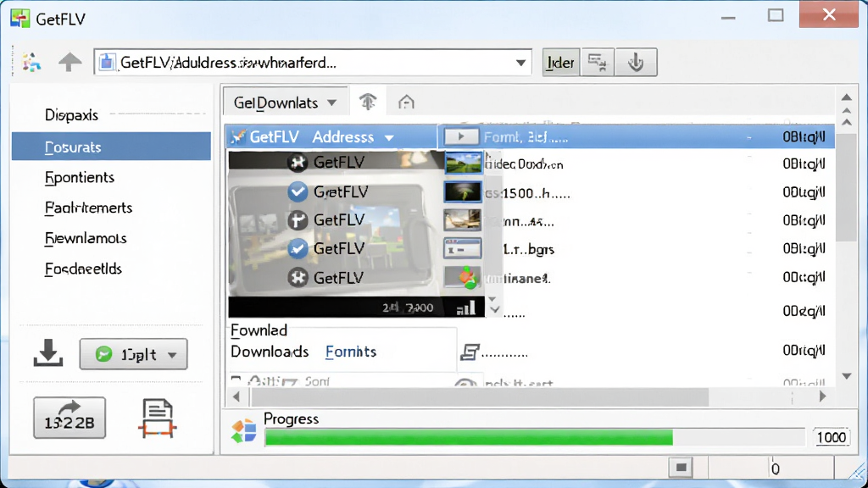The width and height of the screenshot is (868, 488).
Task: Expand the 'GetFLV Addresss' header dropdown arrow
Action: 389,138
